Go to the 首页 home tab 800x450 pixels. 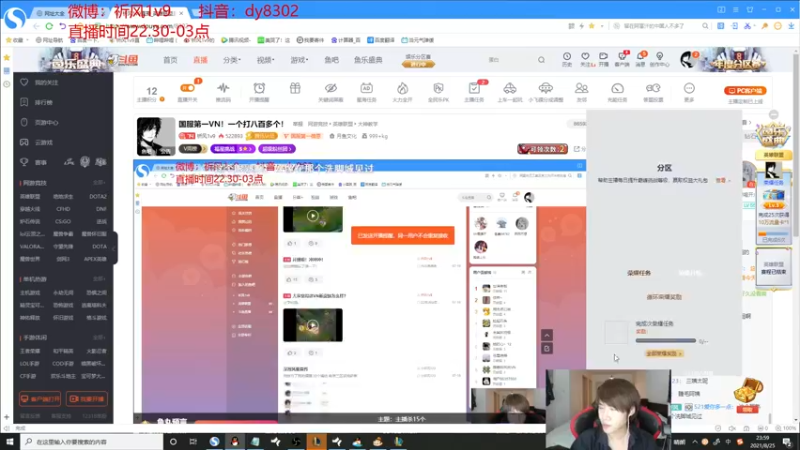170,60
